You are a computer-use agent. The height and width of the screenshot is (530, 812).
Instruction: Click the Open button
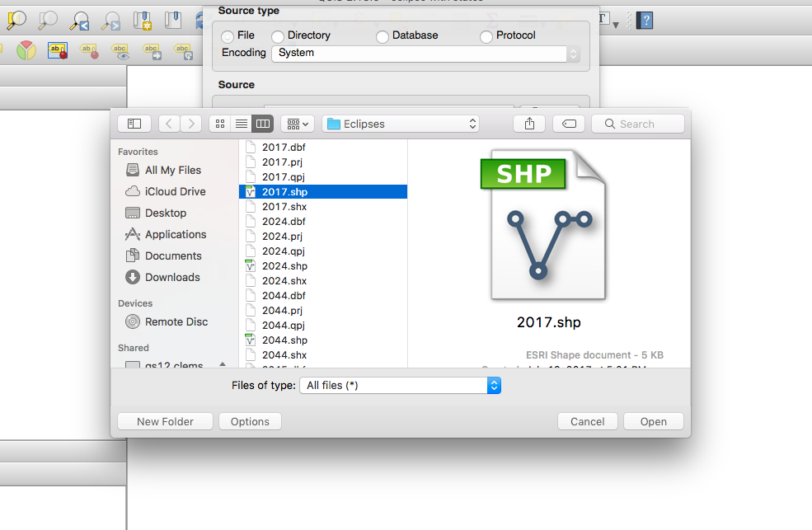tap(654, 421)
